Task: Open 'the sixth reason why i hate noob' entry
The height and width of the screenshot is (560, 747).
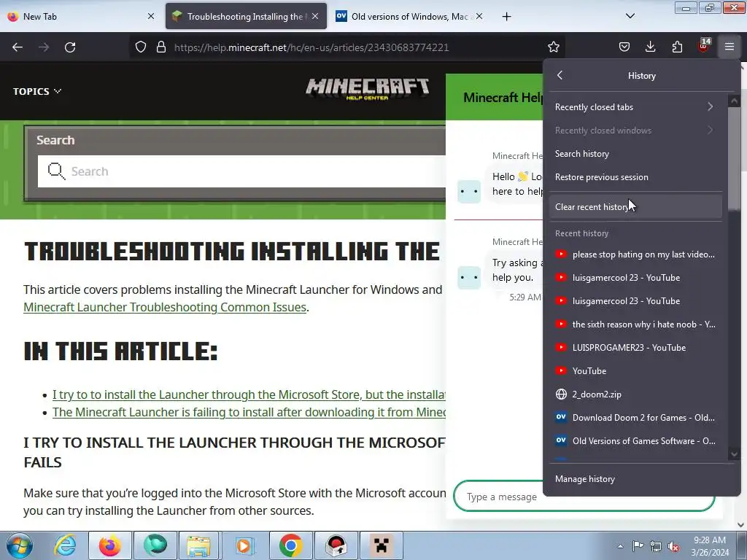Action: (635, 324)
